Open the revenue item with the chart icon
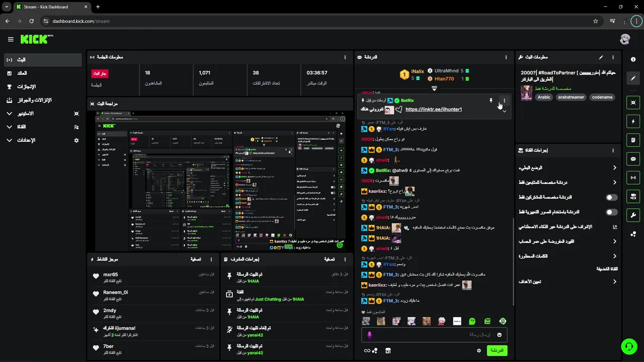Image resolution: width=644 pixels, height=362 pixels. click(42, 73)
